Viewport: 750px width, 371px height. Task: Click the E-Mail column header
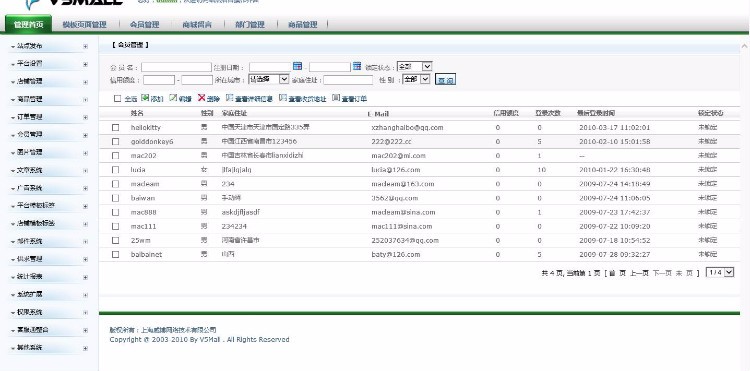[378, 114]
